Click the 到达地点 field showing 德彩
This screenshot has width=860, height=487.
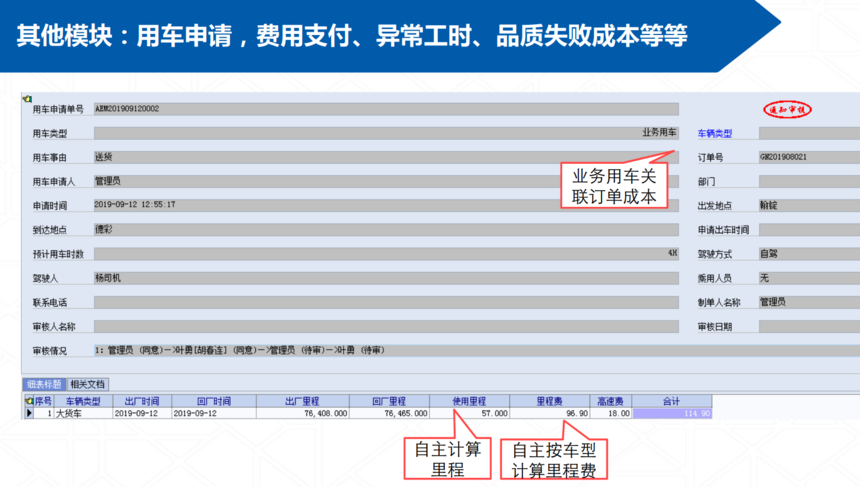[x=386, y=229]
